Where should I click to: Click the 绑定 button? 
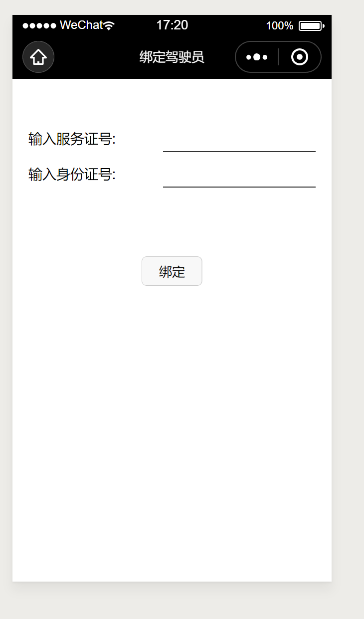coord(172,271)
